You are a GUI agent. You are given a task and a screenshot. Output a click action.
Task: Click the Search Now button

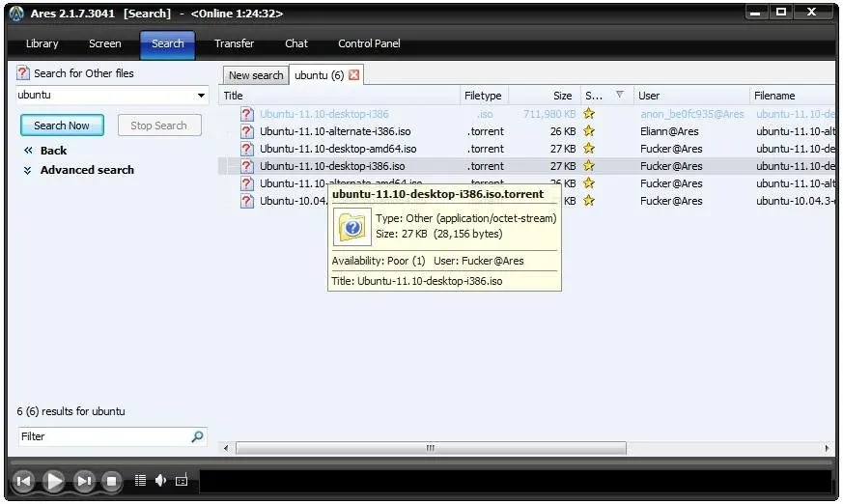(62, 126)
